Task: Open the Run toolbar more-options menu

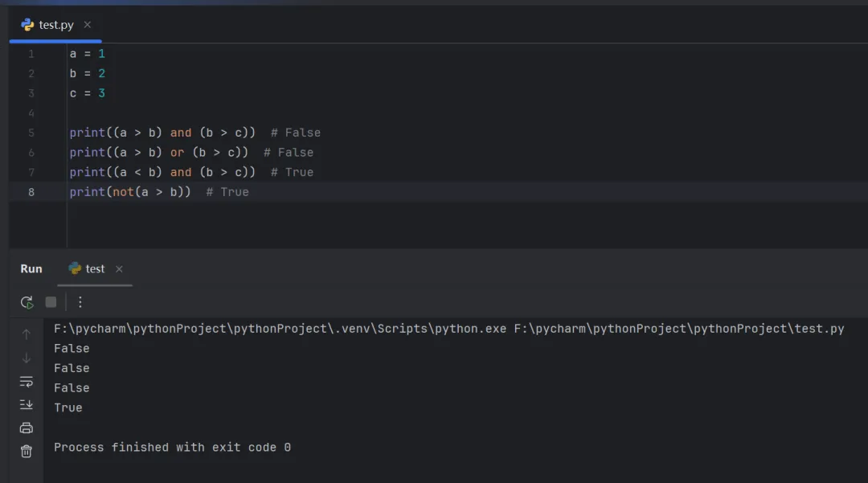Action: [x=80, y=302]
